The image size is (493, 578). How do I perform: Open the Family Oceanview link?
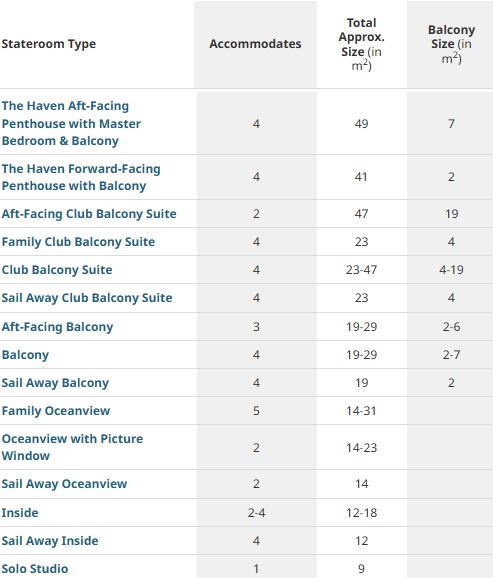coord(56,411)
